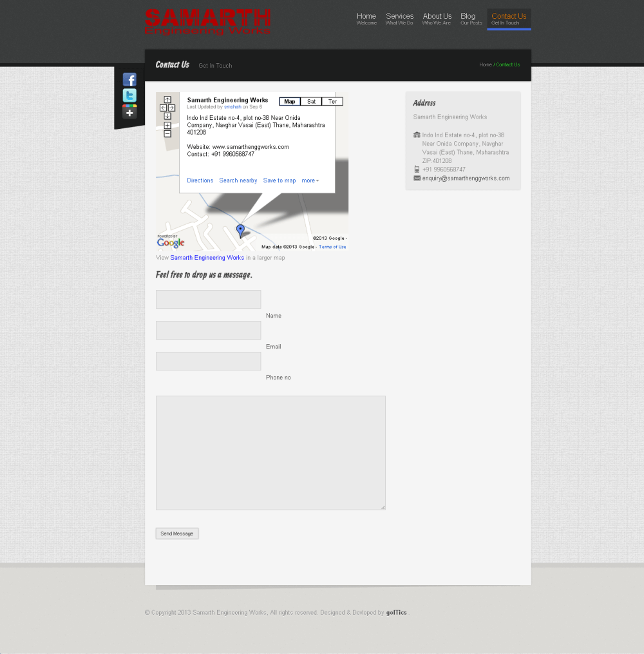Click inside the message text area
The width and height of the screenshot is (644, 654).
coord(270,453)
